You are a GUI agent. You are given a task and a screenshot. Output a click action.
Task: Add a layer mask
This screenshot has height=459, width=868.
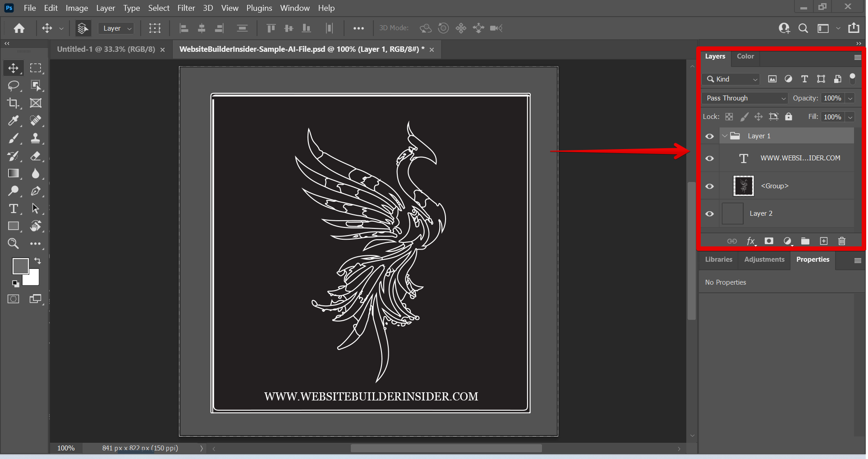[769, 241]
